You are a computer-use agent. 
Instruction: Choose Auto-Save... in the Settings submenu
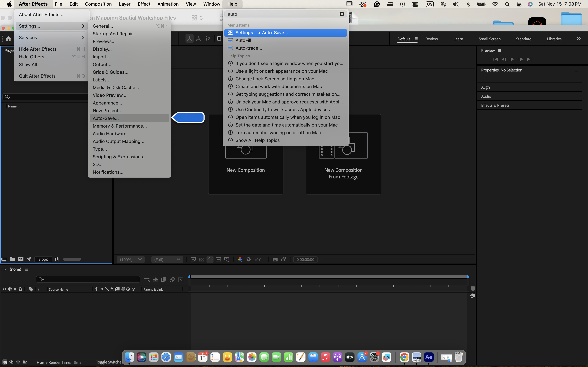tap(106, 118)
